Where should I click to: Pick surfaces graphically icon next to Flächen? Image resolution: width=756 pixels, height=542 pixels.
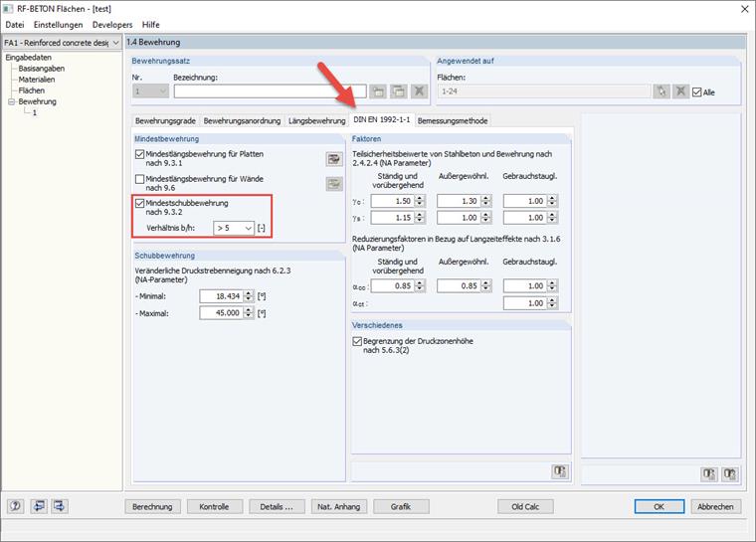coord(661,90)
